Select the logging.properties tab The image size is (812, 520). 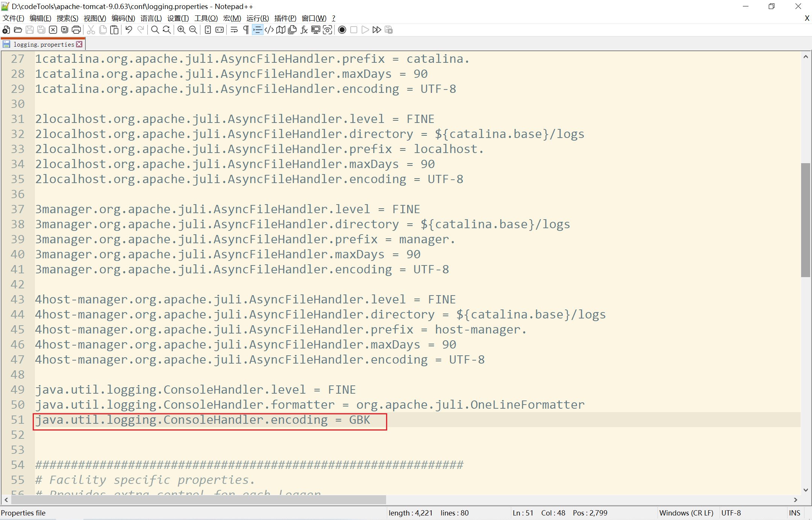point(44,44)
